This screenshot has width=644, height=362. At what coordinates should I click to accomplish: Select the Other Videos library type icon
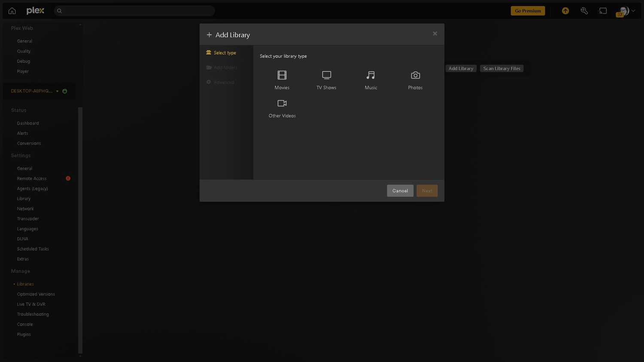pos(282,103)
